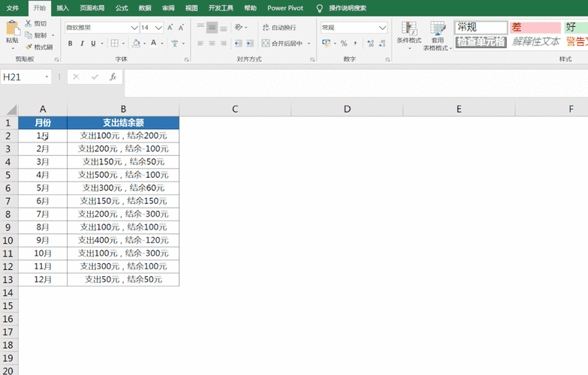Viewport: 588px width, 375px height.
Task: Toggle wrap text (自动换行)
Action: [x=279, y=27]
